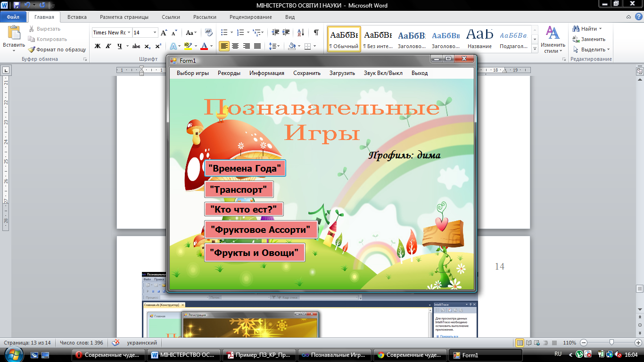The image size is (644, 362).
Task: Click the Clear Formatting eraser icon
Action: (209, 33)
